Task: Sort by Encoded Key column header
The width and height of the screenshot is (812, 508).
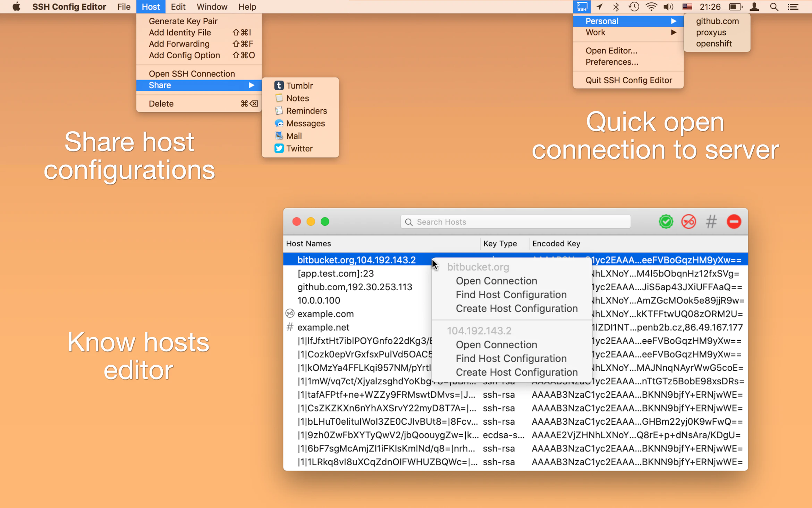Action: [638, 243]
